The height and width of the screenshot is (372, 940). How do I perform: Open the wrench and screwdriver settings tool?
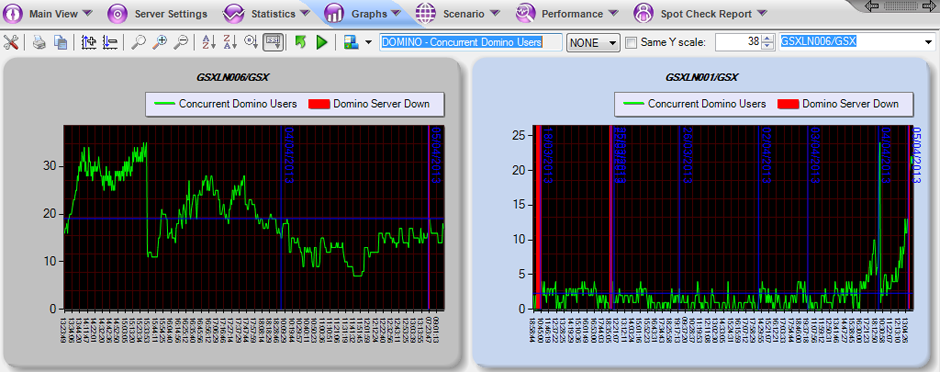point(11,42)
